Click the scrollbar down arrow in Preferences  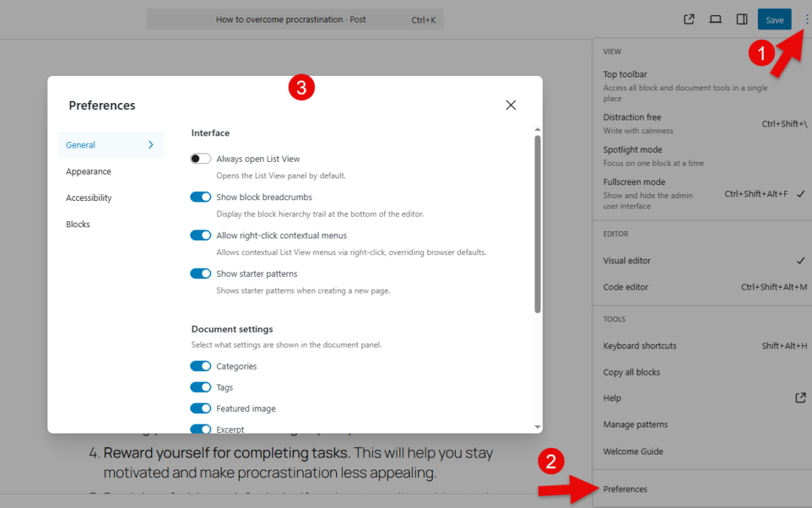click(x=538, y=427)
